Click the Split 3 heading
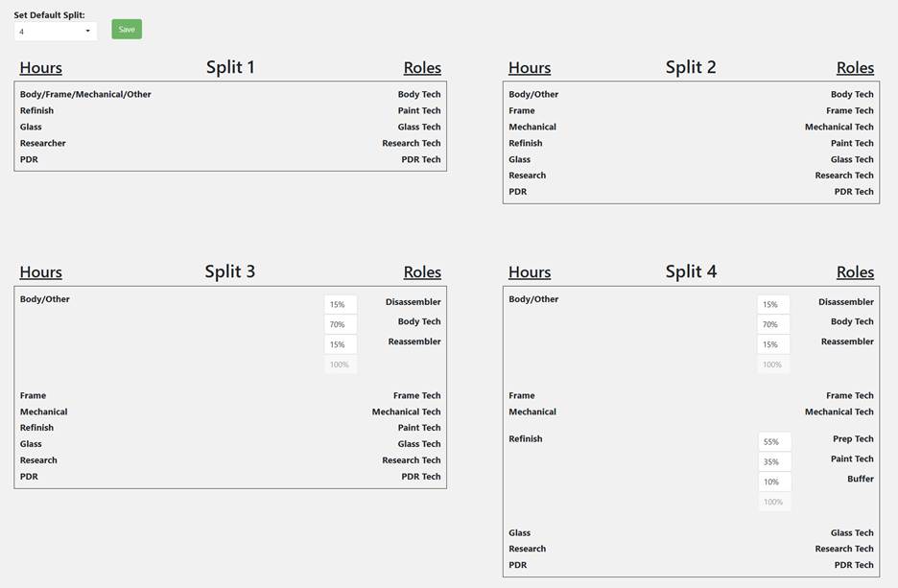This screenshot has width=898, height=588. (230, 271)
